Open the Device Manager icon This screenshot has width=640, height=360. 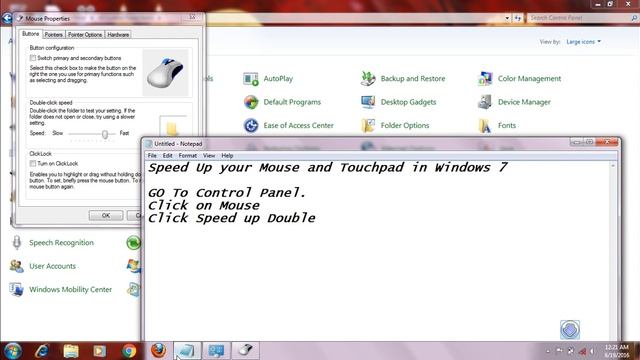click(x=485, y=102)
